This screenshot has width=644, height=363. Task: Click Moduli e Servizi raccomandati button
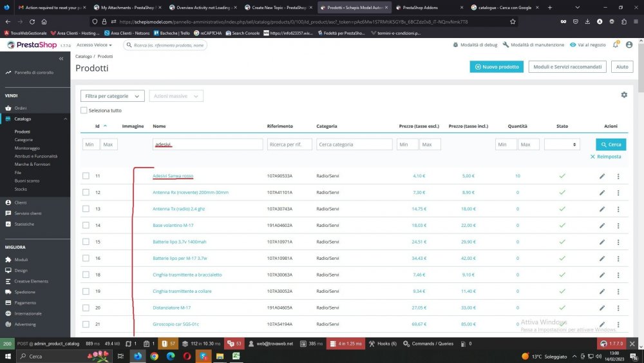[x=567, y=66]
